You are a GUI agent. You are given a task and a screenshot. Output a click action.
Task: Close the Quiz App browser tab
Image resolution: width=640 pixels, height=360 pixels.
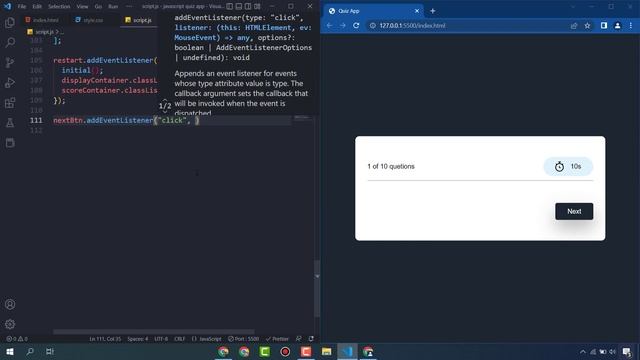pyautogui.click(x=417, y=11)
